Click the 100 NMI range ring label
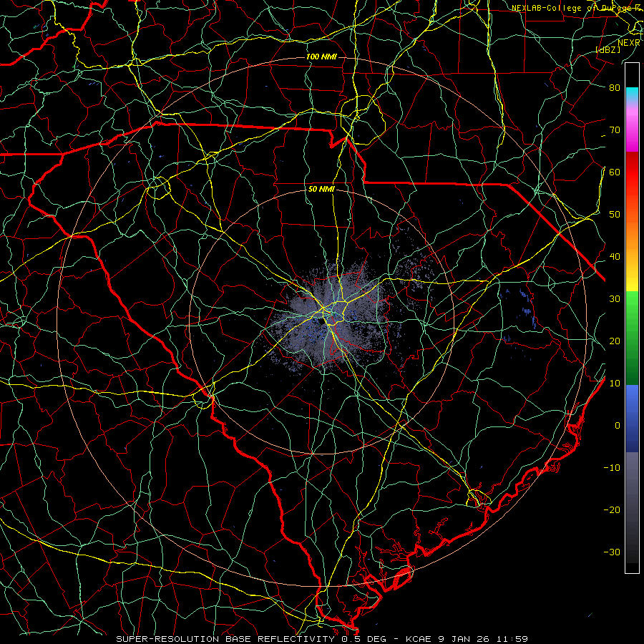The height and width of the screenshot is (644, 644). (x=321, y=57)
